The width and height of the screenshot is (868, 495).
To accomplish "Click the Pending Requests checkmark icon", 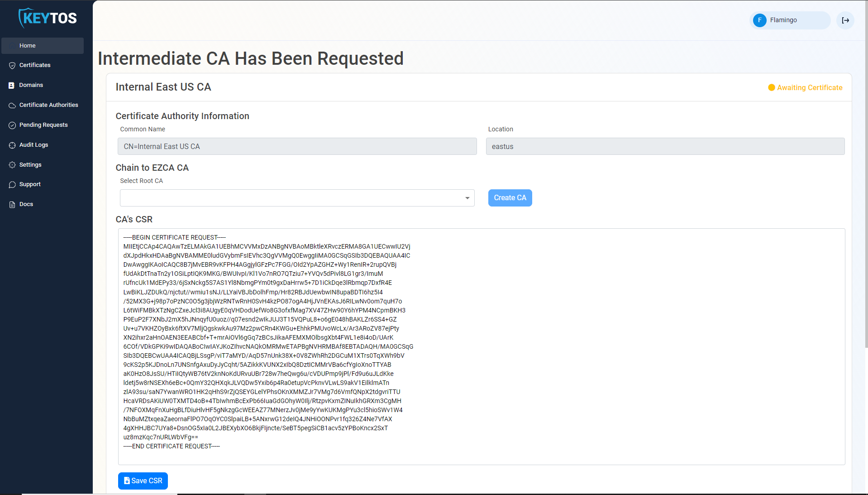I will [12, 125].
